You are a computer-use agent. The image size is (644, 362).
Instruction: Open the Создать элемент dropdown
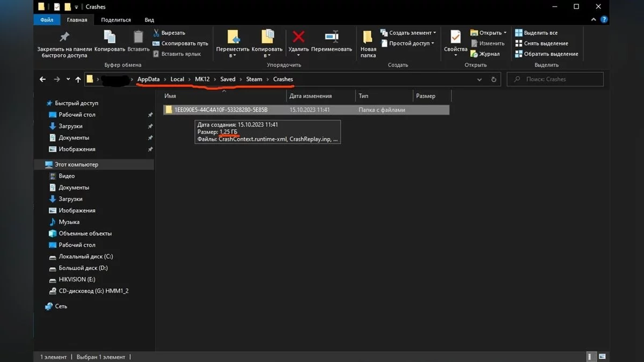point(408,33)
